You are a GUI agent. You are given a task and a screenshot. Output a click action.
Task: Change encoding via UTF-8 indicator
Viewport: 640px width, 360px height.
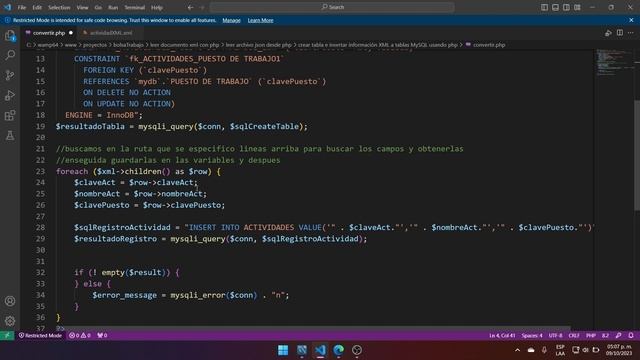pos(555,336)
